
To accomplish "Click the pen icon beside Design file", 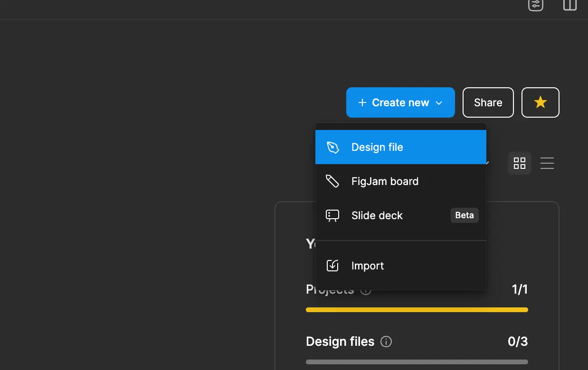I will (x=333, y=147).
